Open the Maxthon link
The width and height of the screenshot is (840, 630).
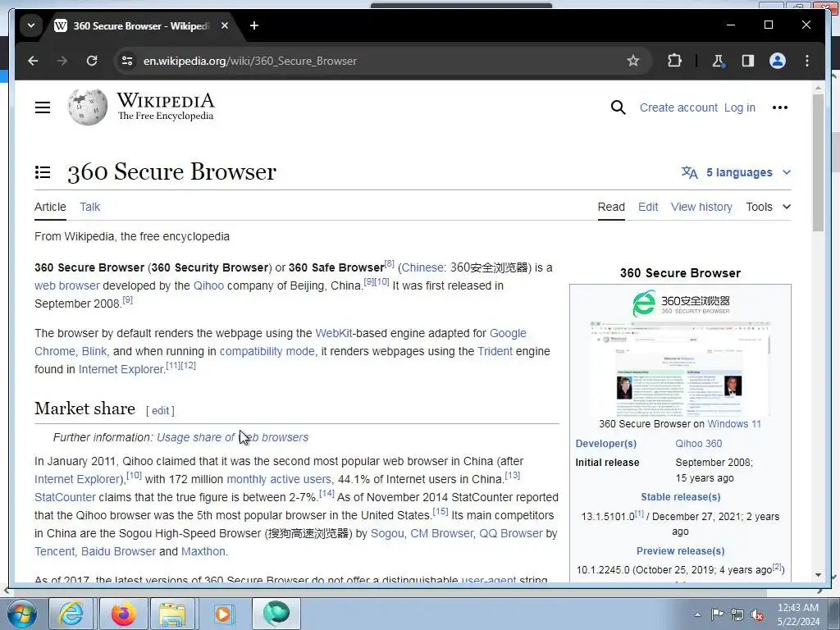(203, 552)
